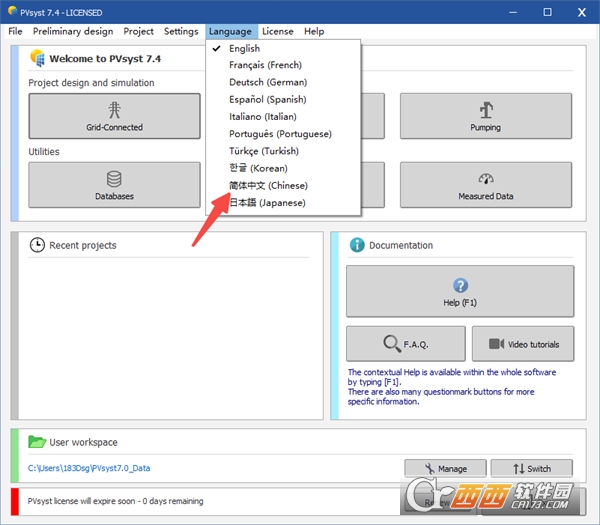Open the License menu
Image resolution: width=600 pixels, height=525 pixels.
(x=278, y=31)
